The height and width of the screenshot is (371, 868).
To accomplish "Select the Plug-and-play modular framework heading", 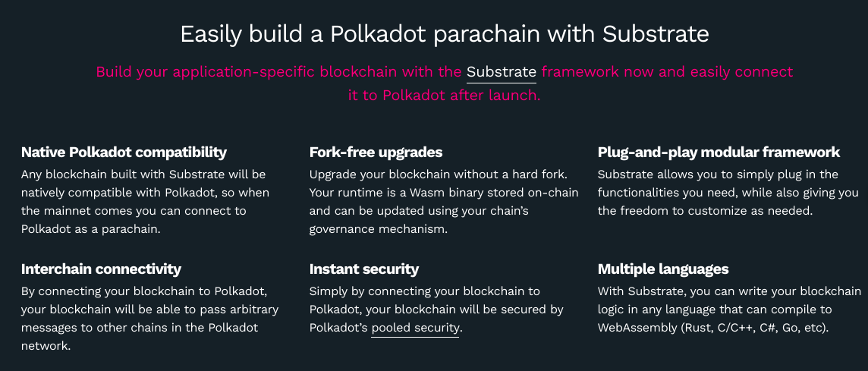I will tap(719, 152).
